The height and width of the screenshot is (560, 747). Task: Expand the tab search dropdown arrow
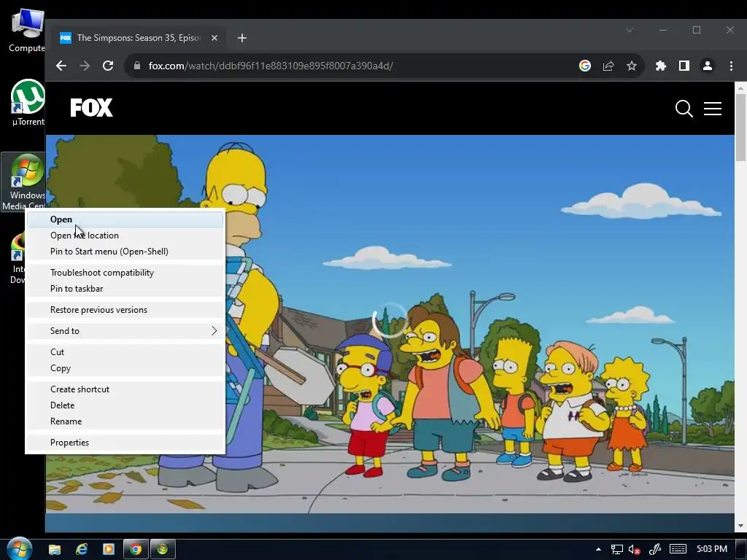tap(630, 30)
